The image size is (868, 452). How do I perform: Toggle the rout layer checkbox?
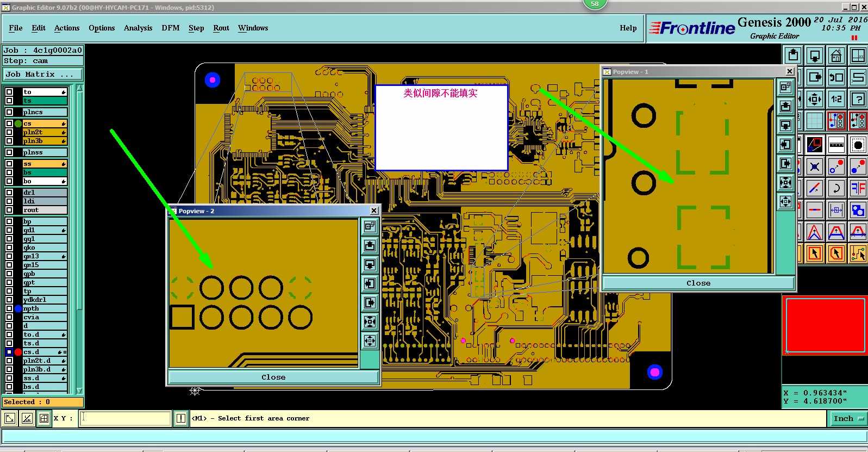point(9,210)
